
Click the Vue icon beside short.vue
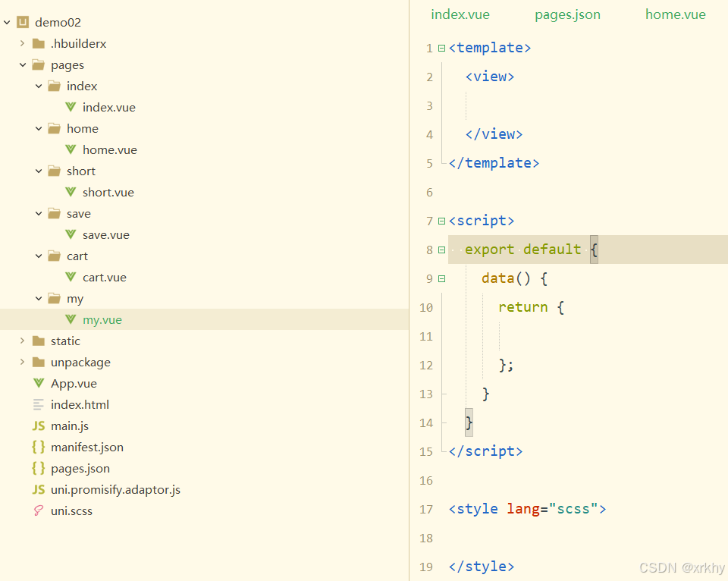(x=71, y=192)
